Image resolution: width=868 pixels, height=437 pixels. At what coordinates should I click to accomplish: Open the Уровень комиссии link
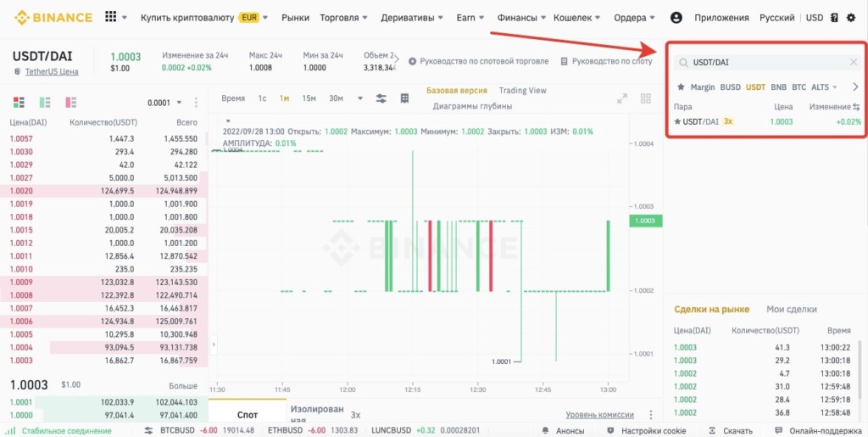(x=599, y=415)
